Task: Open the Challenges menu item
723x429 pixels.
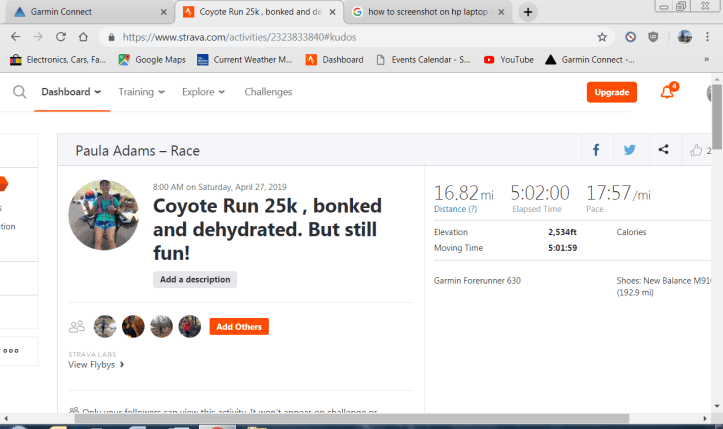Action: click(268, 92)
